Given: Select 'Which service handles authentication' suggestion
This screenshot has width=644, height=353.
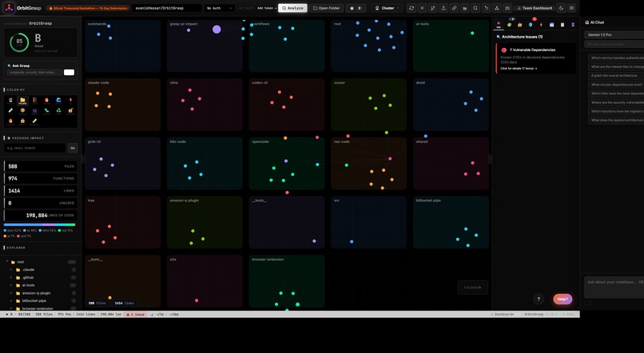Looking at the screenshot, I should (616, 58).
